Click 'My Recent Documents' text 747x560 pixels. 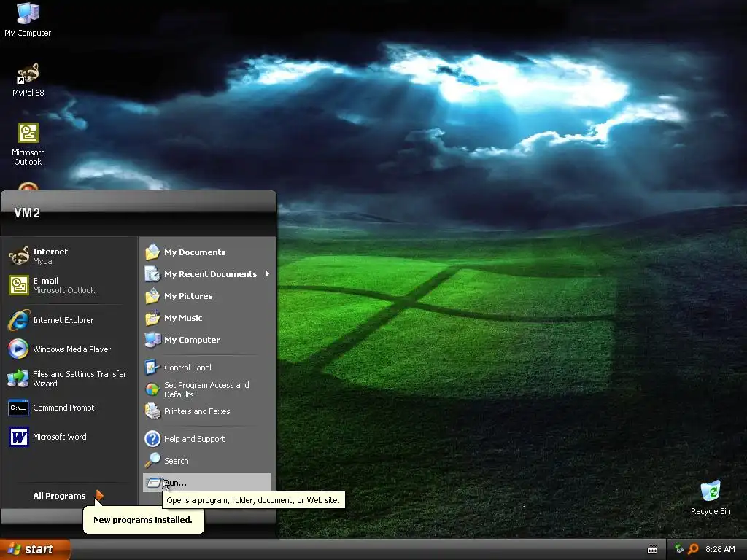211,274
